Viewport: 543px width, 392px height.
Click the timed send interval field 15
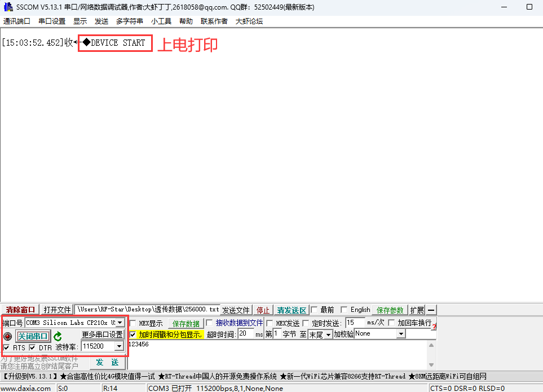(355, 323)
